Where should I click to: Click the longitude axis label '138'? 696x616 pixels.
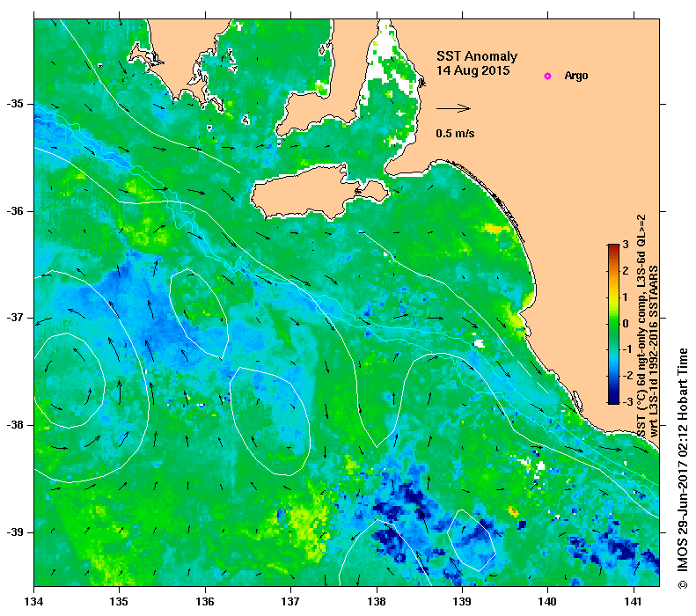coord(377,601)
